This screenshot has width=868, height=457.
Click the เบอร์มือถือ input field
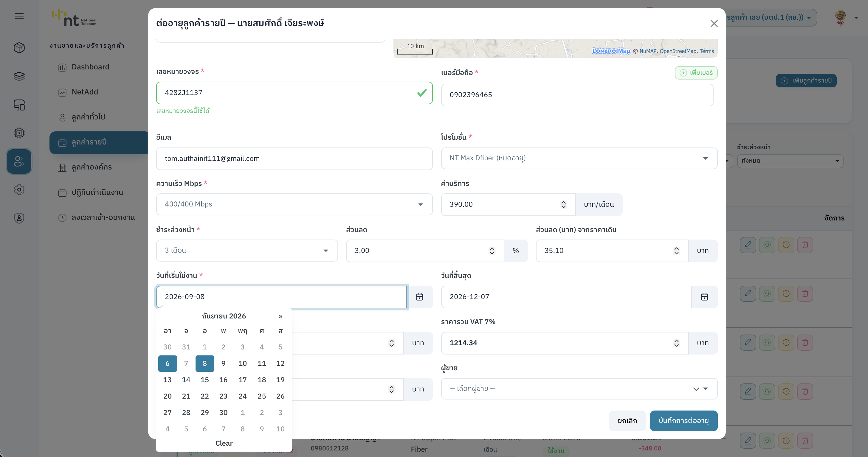577,95
